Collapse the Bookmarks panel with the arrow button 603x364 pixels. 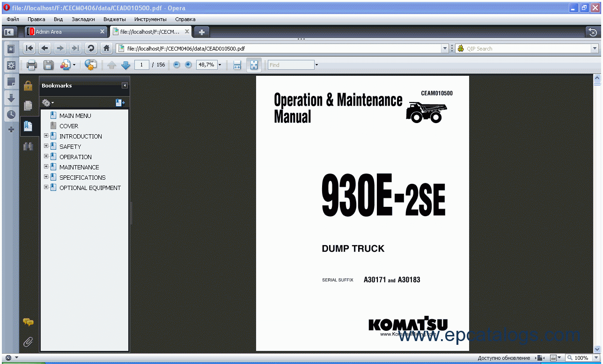[x=125, y=86]
